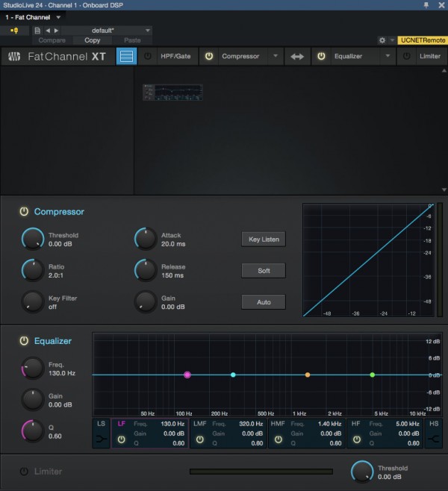Toggle Equalizer power in the top bar

pyautogui.click(x=321, y=57)
